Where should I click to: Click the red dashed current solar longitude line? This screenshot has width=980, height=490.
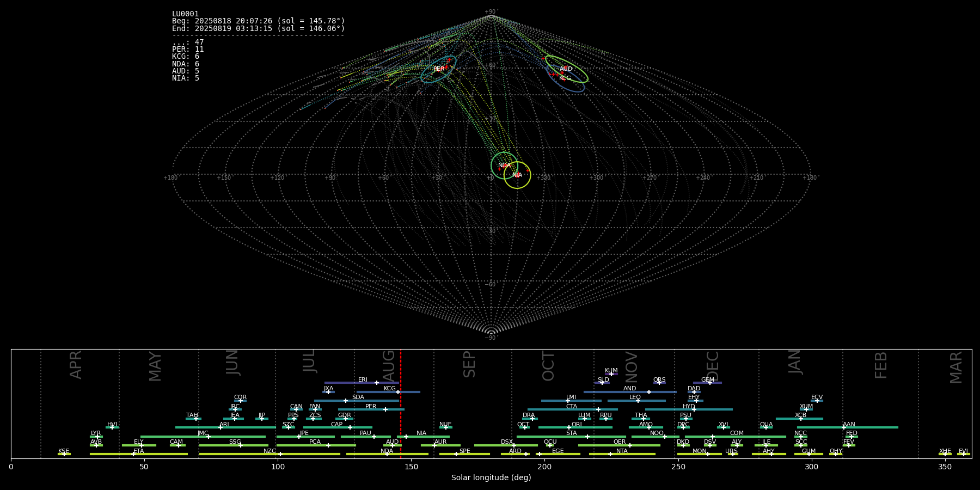pyautogui.click(x=401, y=403)
